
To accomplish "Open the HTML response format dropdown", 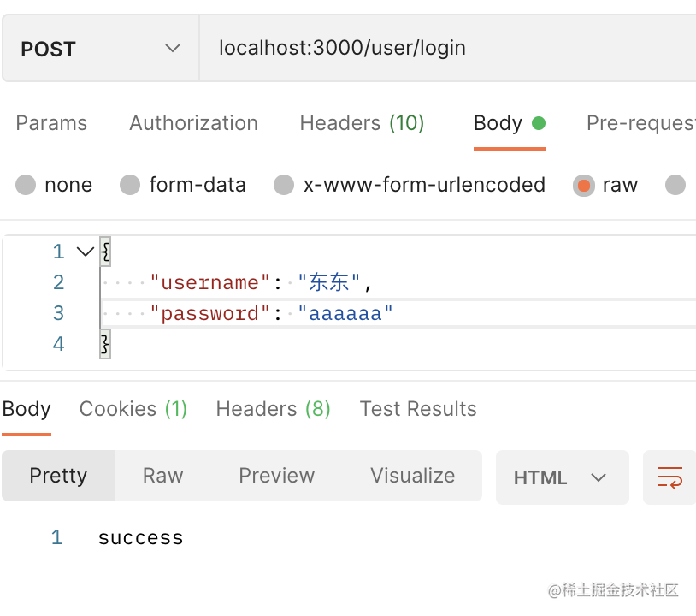I will tap(561, 477).
